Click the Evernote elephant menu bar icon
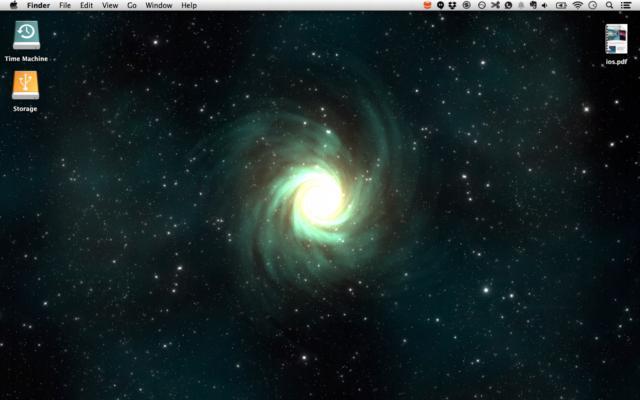 [533, 5]
